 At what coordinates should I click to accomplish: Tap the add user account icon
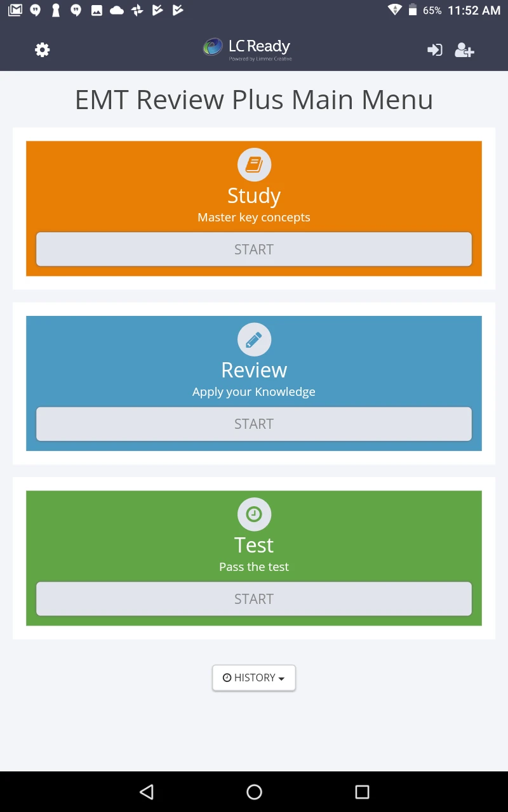pos(464,50)
